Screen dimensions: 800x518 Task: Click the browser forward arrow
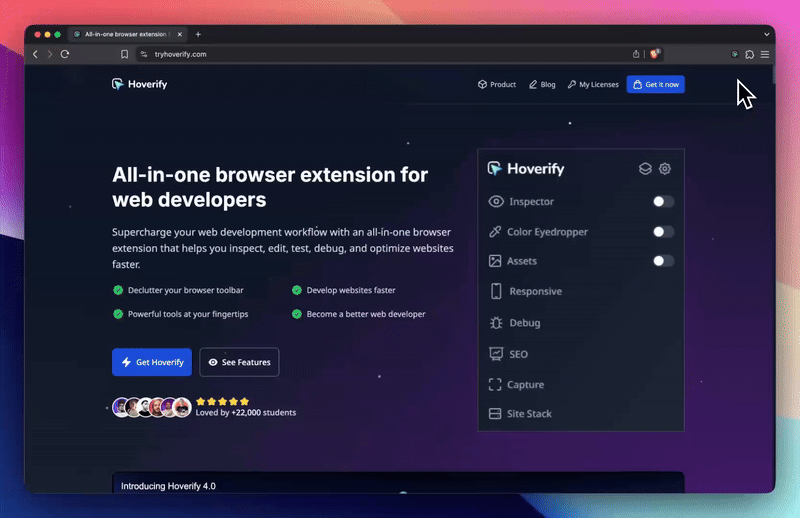pyautogui.click(x=49, y=54)
